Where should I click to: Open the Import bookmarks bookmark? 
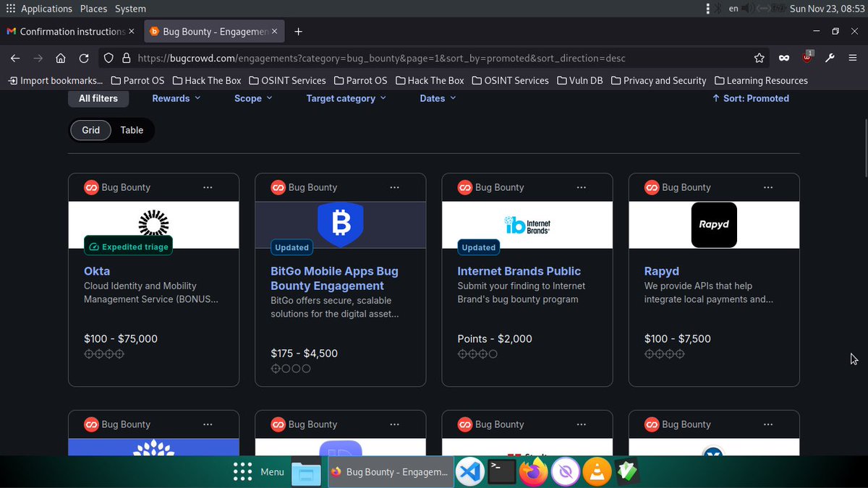coord(55,80)
